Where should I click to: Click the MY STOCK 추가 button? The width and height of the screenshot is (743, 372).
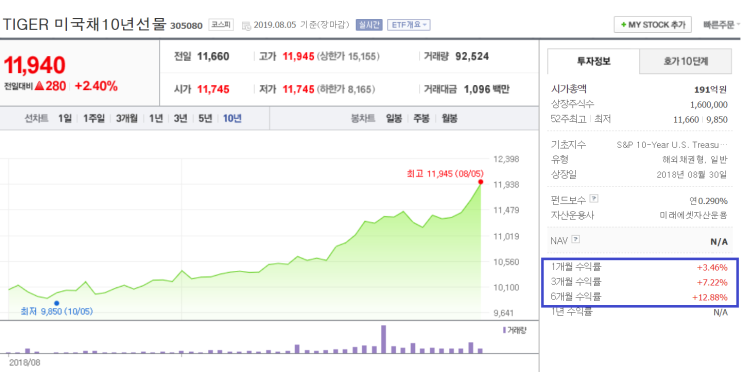coord(652,25)
